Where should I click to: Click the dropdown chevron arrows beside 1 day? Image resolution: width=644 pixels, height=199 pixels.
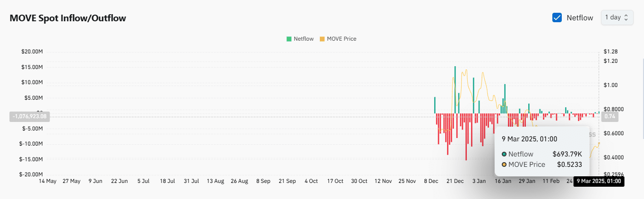pos(626,17)
